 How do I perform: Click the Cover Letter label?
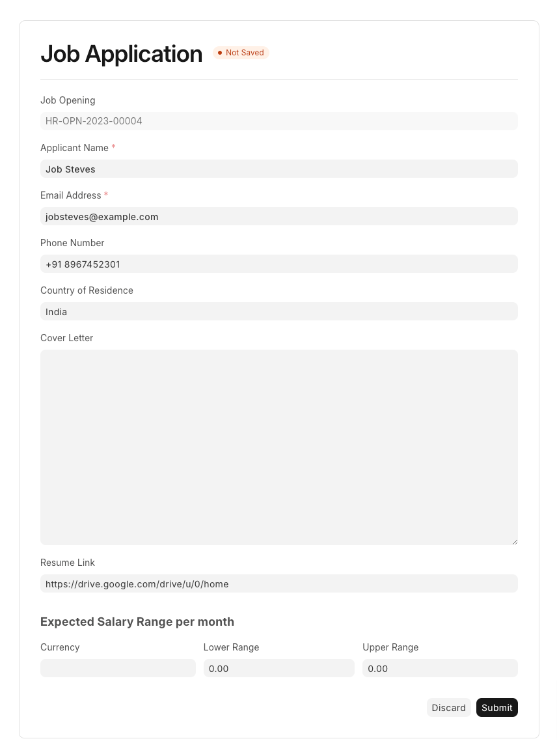(x=67, y=338)
